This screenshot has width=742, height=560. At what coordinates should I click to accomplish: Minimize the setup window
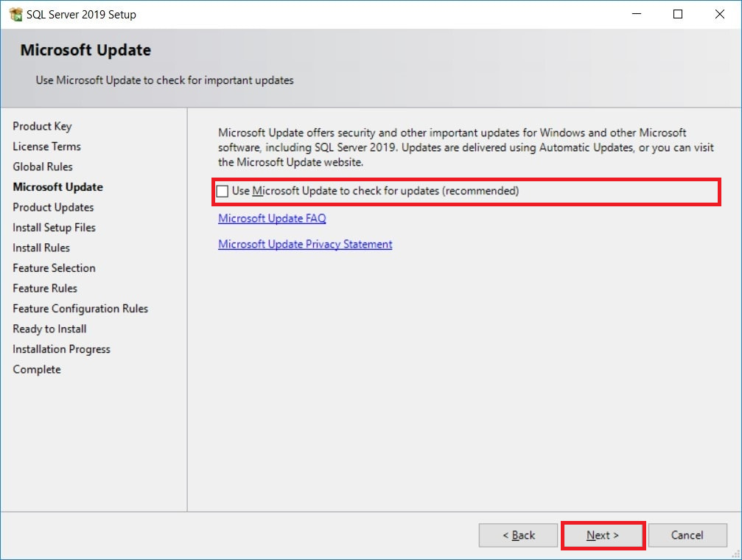pyautogui.click(x=637, y=14)
